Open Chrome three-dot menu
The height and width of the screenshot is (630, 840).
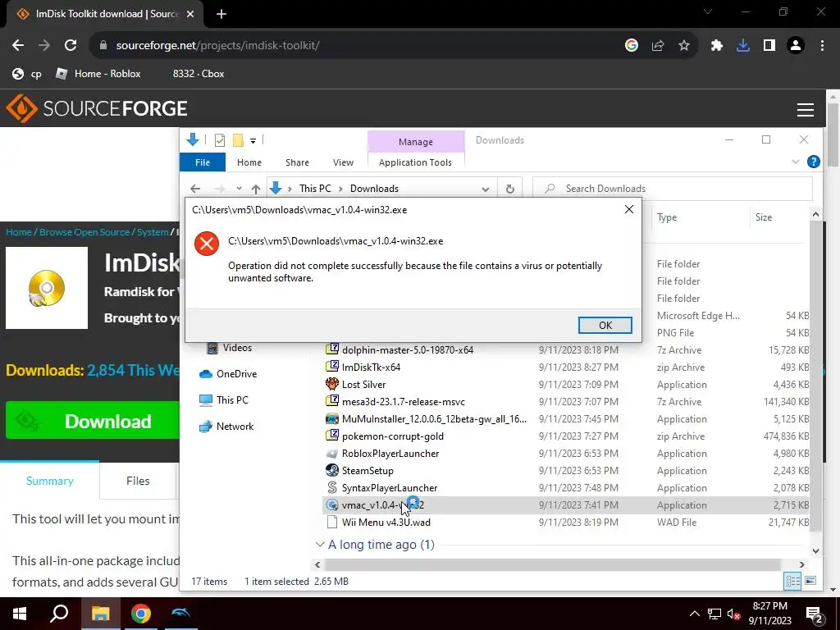tap(822, 46)
